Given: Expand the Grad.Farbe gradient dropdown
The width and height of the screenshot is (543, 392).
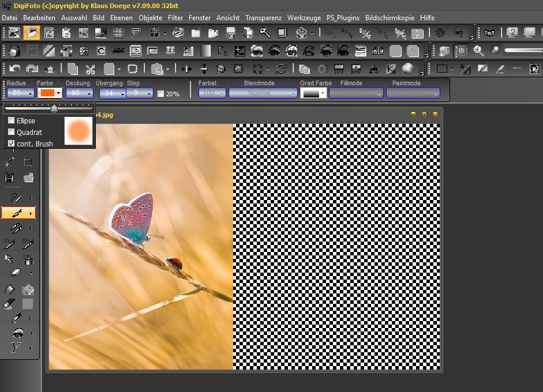Looking at the screenshot, I should (x=322, y=93).
